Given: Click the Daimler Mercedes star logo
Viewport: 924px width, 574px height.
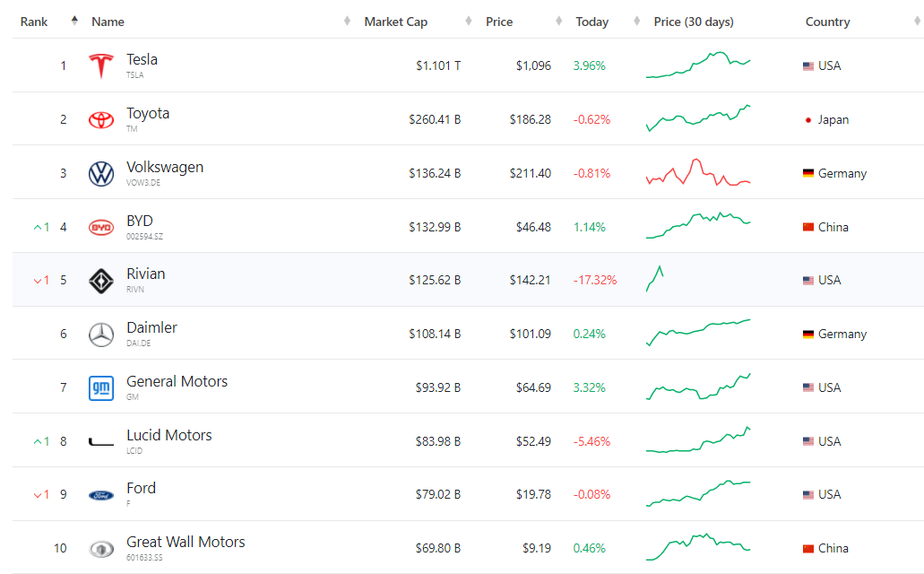Looking at the screenshot, I should coord(100,335).
